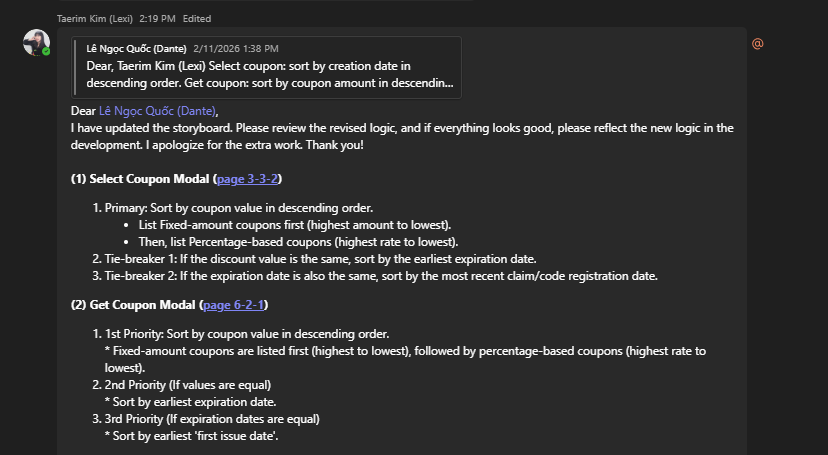
Task: Click the "Tie-breaker 2" list item
Action: pos(381,276)
